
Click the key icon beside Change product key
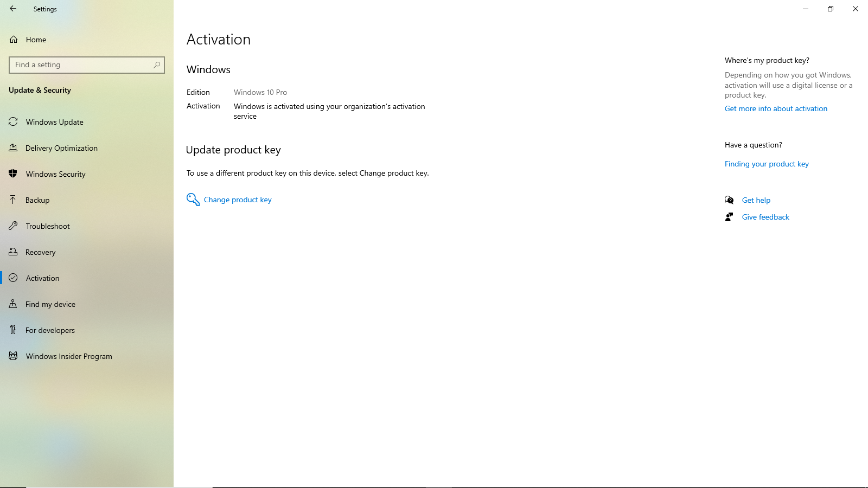(193, 200)
